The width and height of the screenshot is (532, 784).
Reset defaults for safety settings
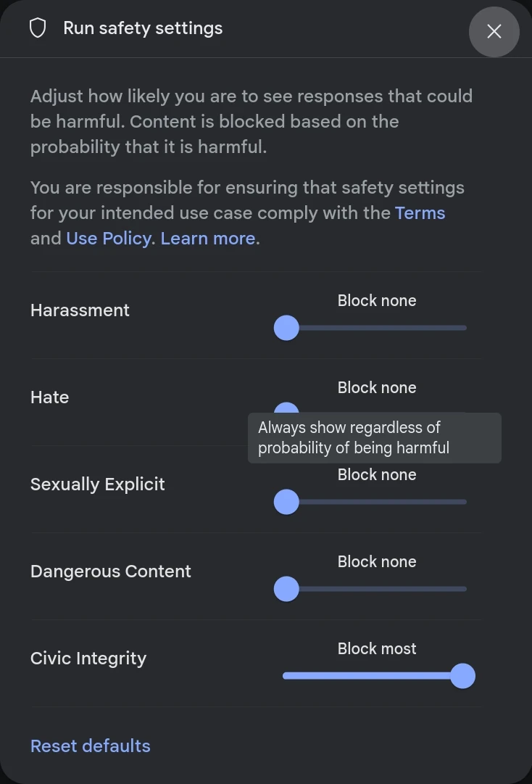tap(91, 746)
